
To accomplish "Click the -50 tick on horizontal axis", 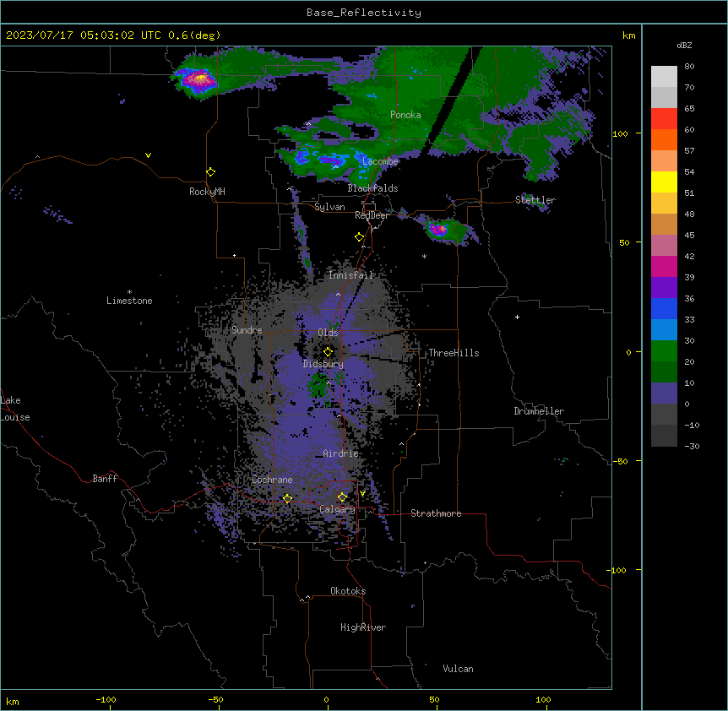I will 215,699.
